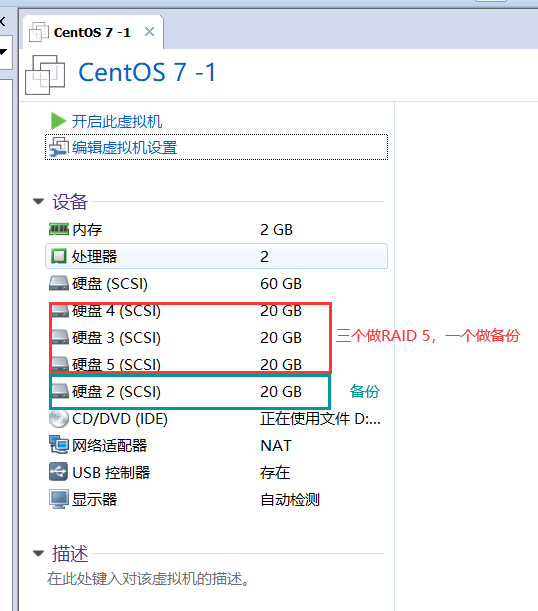The height and width of the screenshot is (611, 538).
Task: Select the 处理器 device row
Action: click(217, 256)
